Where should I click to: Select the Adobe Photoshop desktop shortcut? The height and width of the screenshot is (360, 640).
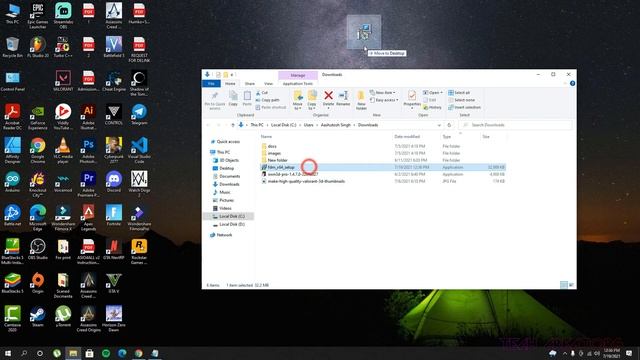(x=88, y=151)
